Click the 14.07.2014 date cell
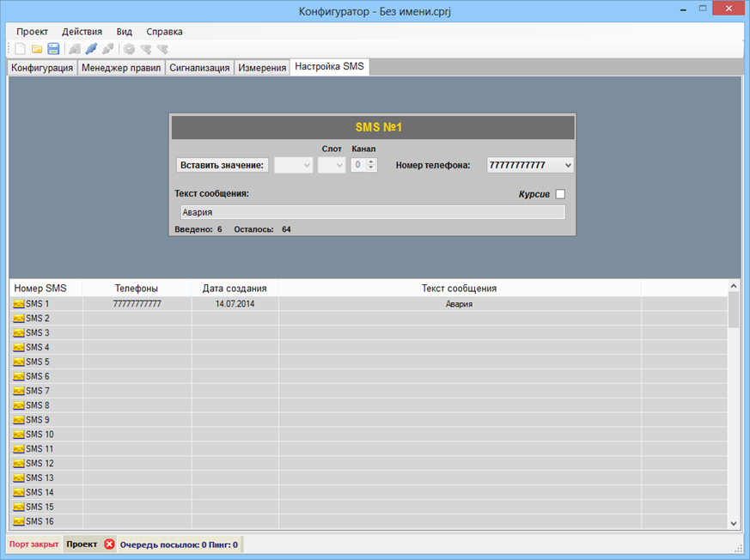750x560 pixels. click(235, 304)
